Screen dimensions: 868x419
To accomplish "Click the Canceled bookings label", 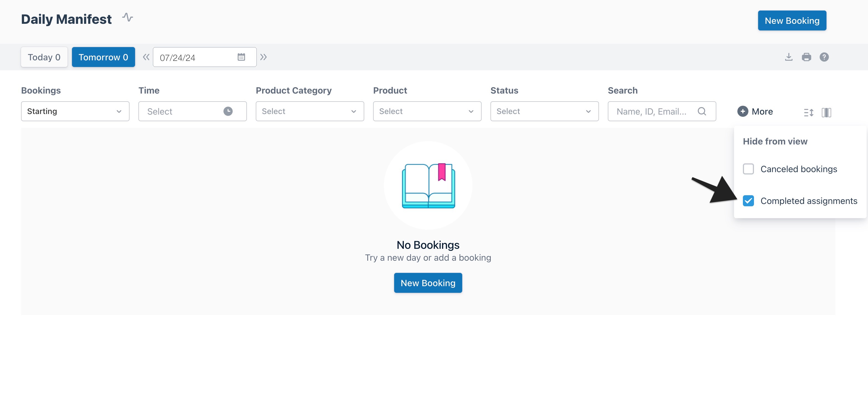I will point(799,169).
